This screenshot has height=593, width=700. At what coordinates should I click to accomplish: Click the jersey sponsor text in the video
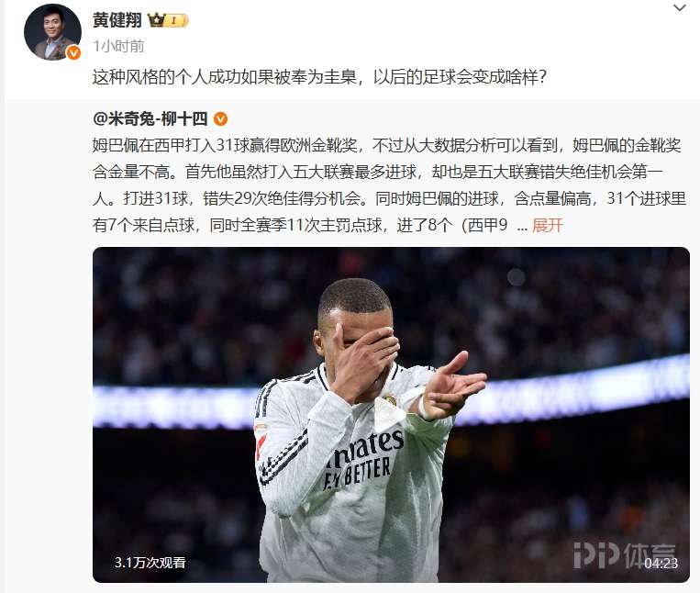(361, 460)
